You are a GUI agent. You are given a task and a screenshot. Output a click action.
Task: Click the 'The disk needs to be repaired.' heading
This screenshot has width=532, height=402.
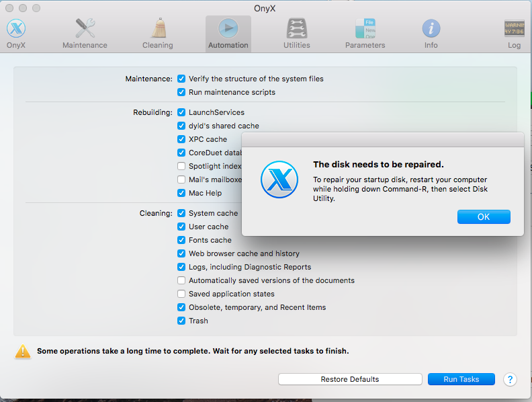(x=378, y=165)
